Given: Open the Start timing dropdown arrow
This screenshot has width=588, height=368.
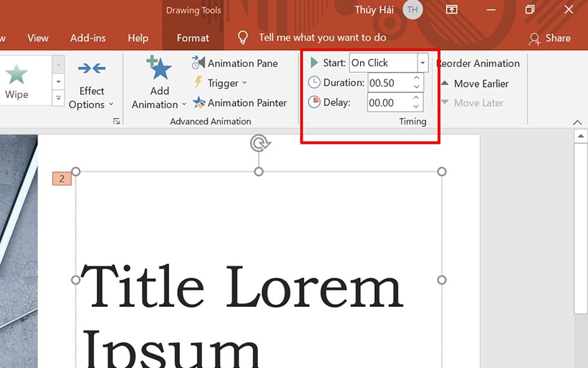Looking at the screenshot, I should 423,63.
